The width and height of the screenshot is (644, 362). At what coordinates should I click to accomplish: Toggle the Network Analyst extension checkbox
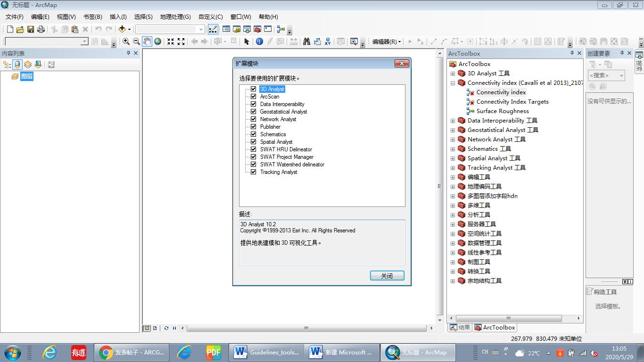[x=254, y=119]
